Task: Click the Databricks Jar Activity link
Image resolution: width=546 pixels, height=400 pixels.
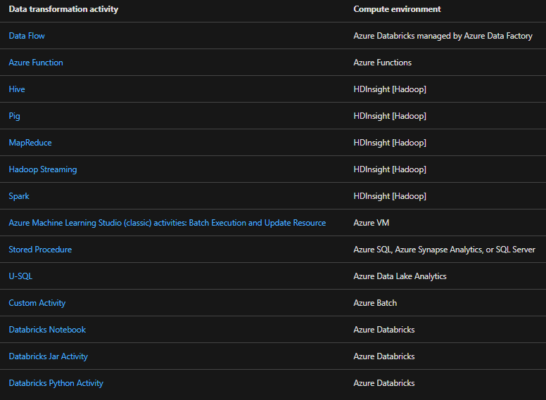Action: click(48, 356)
